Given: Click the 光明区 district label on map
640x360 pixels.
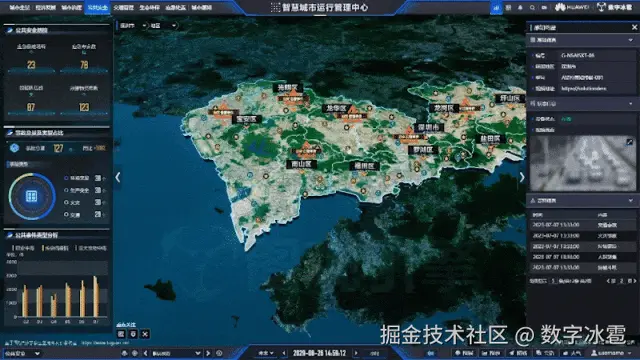Looking at the screenshot, I should coord(288,87).
